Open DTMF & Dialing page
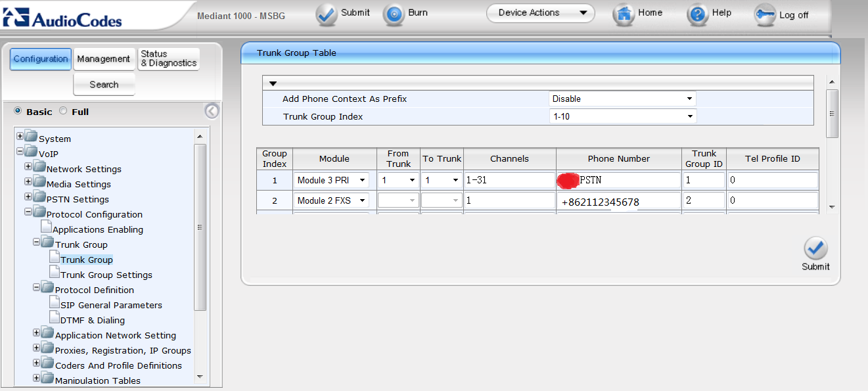 point(93,320)
